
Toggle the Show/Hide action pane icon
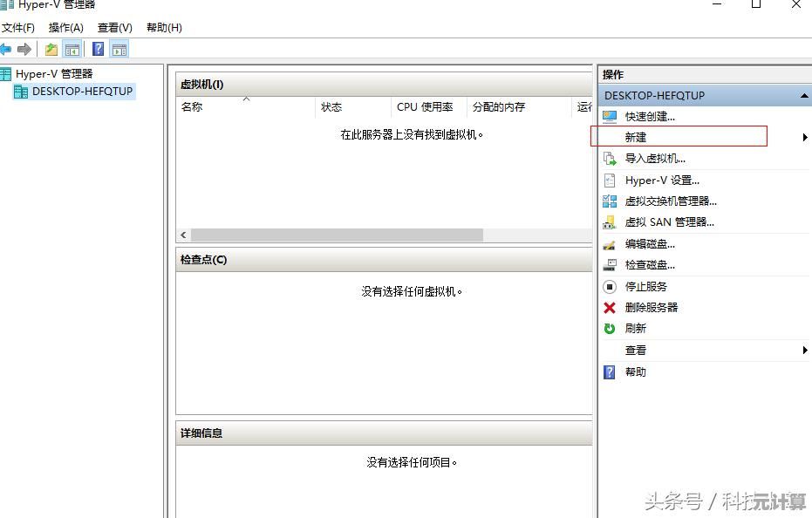(119, 49)
